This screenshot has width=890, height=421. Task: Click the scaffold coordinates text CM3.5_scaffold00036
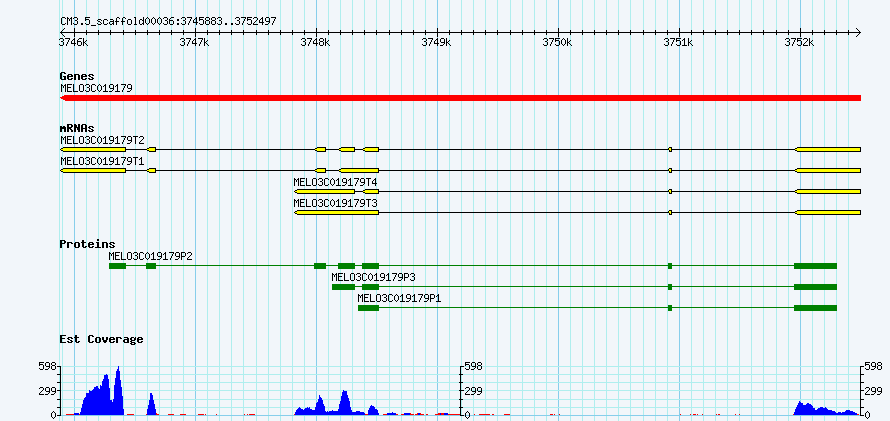(x=168, y=21)
